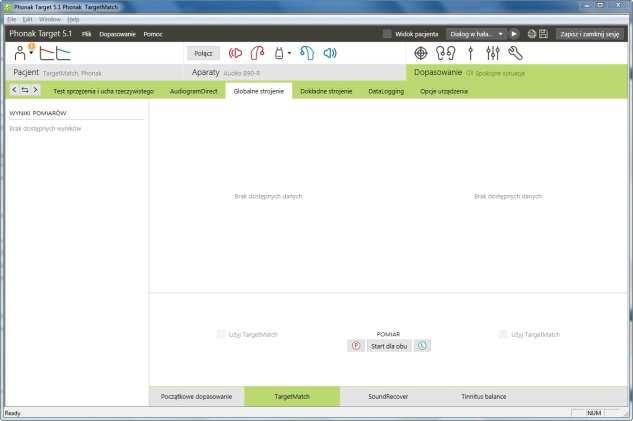This screenshot has width=633, height=421.
Task: Switch to Test sprzężenia i ucha rzeczywistego tab
Action: pyautogui.click(x=104, y=91)
